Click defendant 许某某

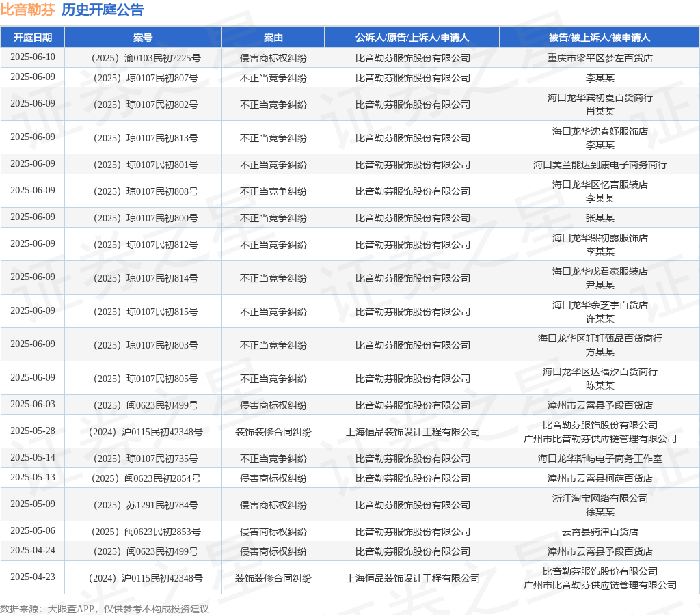point(600,318)
